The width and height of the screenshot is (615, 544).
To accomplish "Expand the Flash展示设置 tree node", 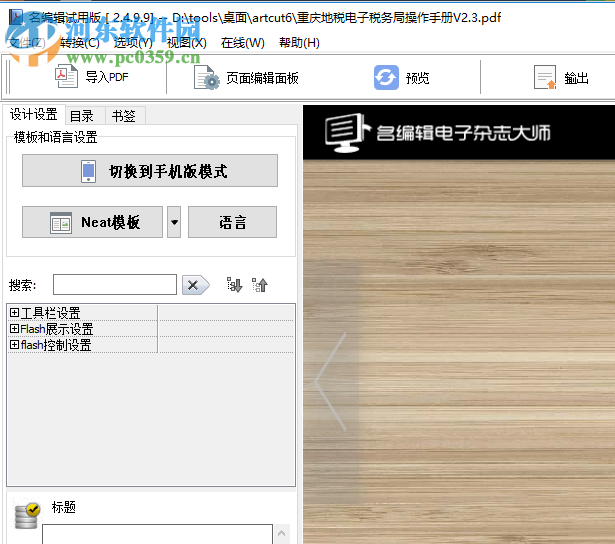I will point(15,328).
